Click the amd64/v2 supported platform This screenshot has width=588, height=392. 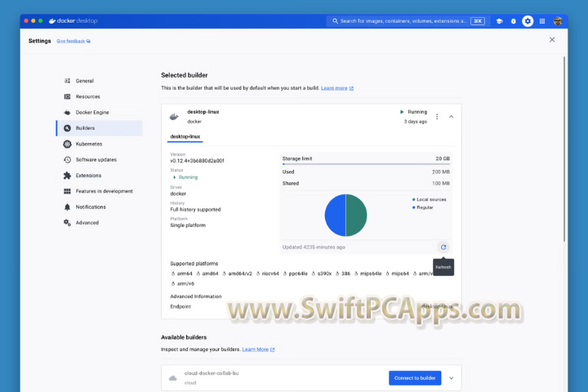(x=237, y=274)
